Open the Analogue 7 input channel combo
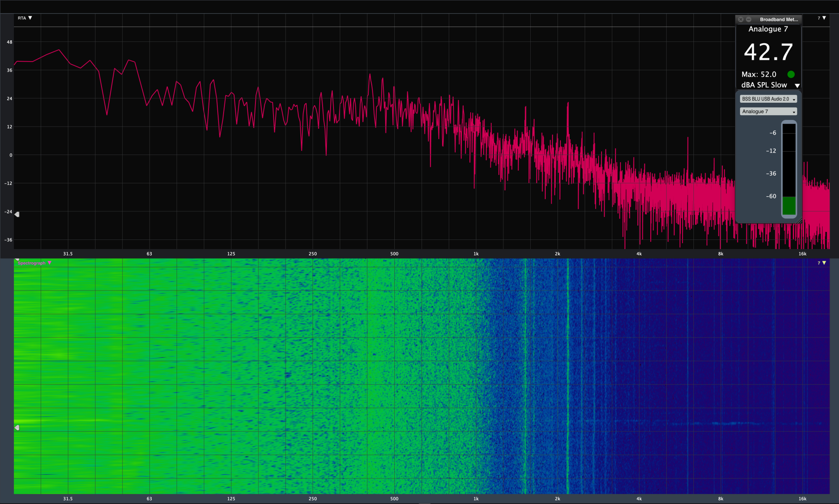This screenshot has width=839, height=504. (768, 112)
